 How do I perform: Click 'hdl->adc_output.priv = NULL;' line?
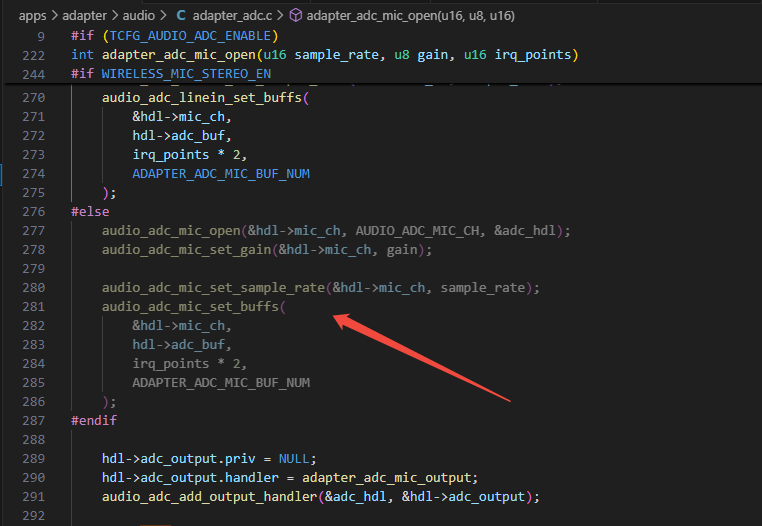(x=209, y=459)
